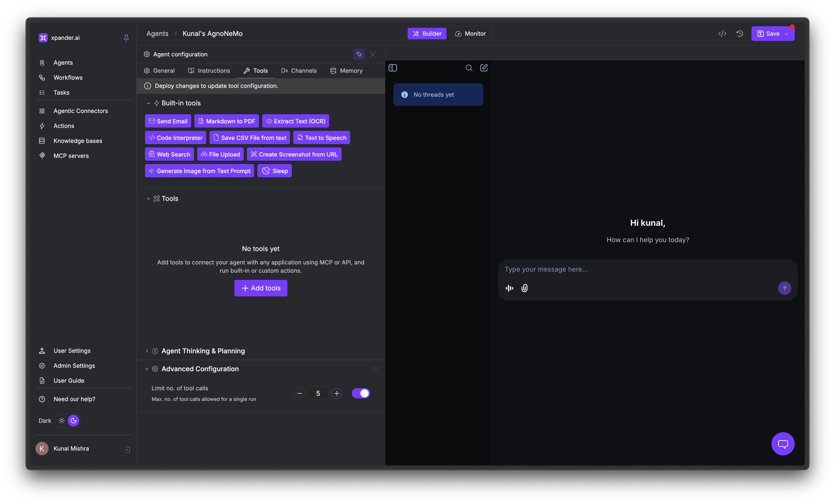Screen dimensions: 835x504
Task: Open the thread search magnifier icon
Action: [x=469, y=68]
